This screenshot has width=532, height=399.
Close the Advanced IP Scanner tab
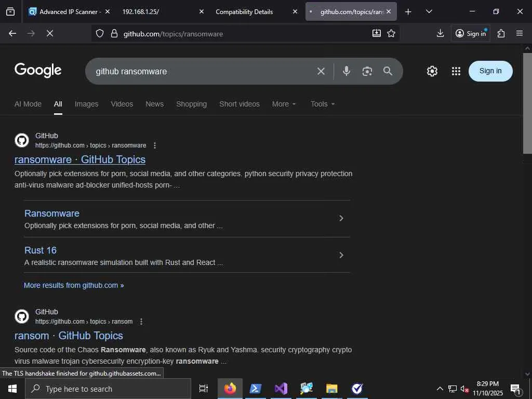tap(108, 11)
